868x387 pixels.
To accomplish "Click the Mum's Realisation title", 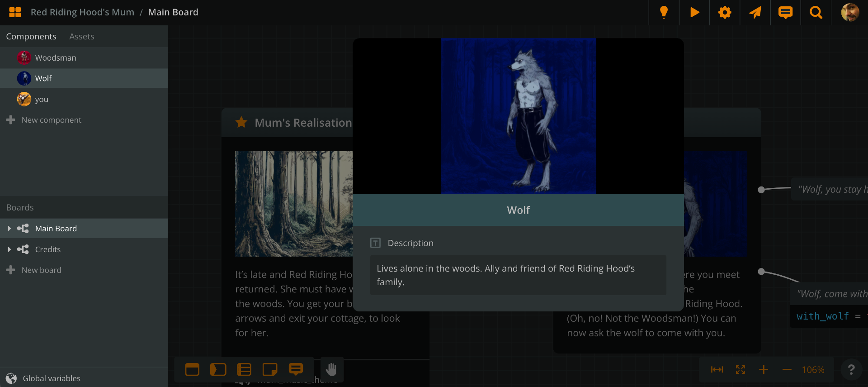I will (x=303, y=123).
